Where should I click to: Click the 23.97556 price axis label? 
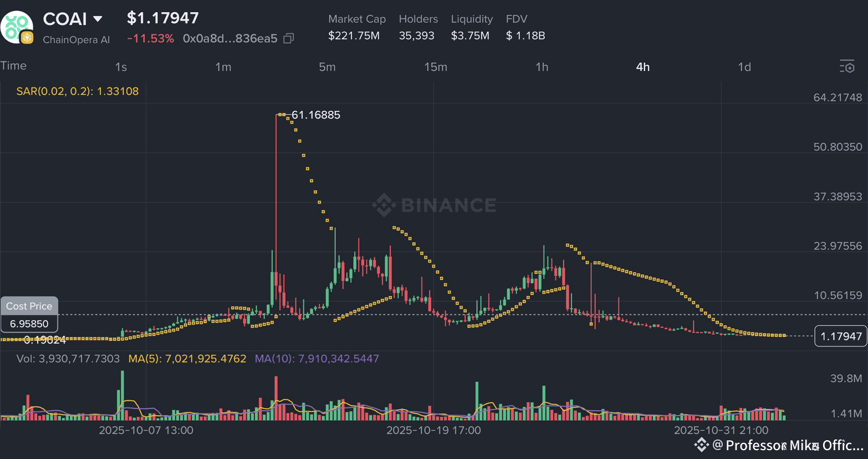838,246
